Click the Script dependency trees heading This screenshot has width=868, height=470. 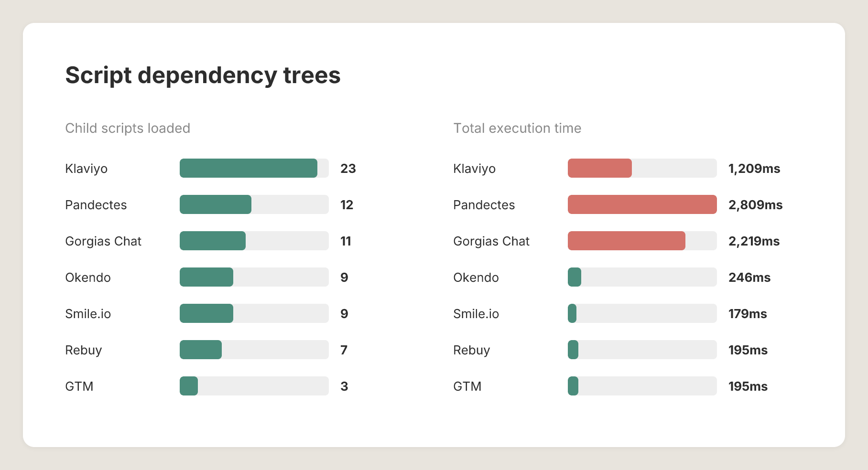(x=203, y=75)
